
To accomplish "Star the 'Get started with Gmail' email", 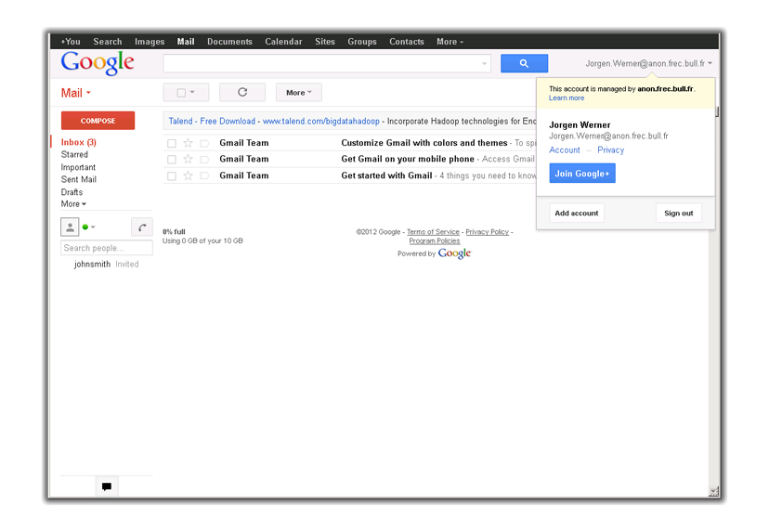I will tap(188, 175).
